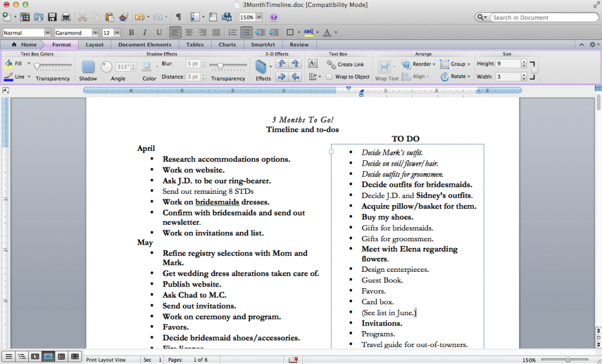This screenshot has height=364, width=602.
Task: Decrease indent icon
Action: (x=260, y=33)
